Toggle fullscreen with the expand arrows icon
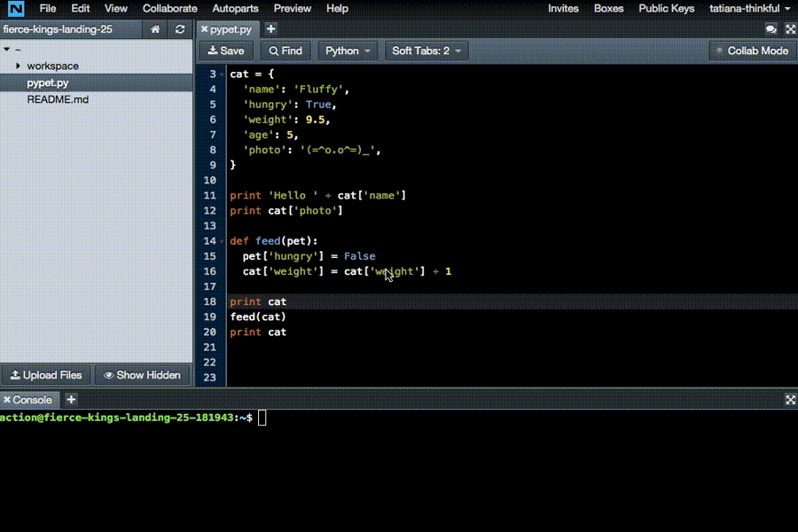The image size is (798, 532). 789,28
